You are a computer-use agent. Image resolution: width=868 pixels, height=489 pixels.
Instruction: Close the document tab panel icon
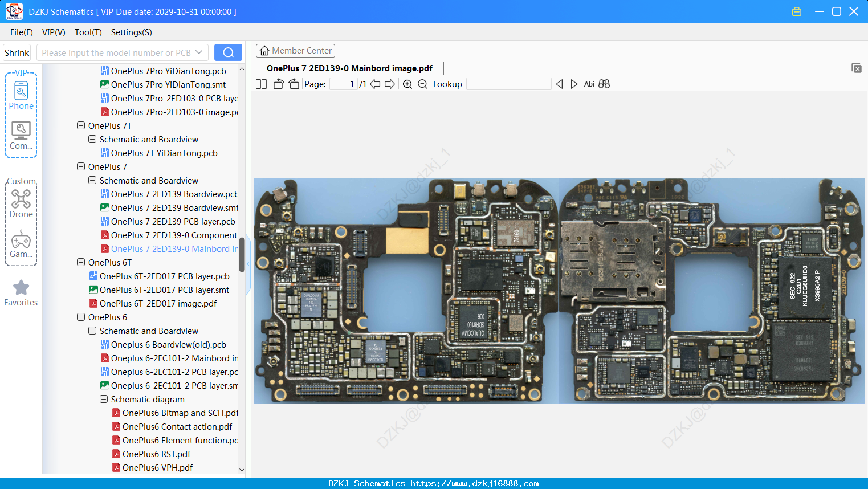tap(856, 68)
